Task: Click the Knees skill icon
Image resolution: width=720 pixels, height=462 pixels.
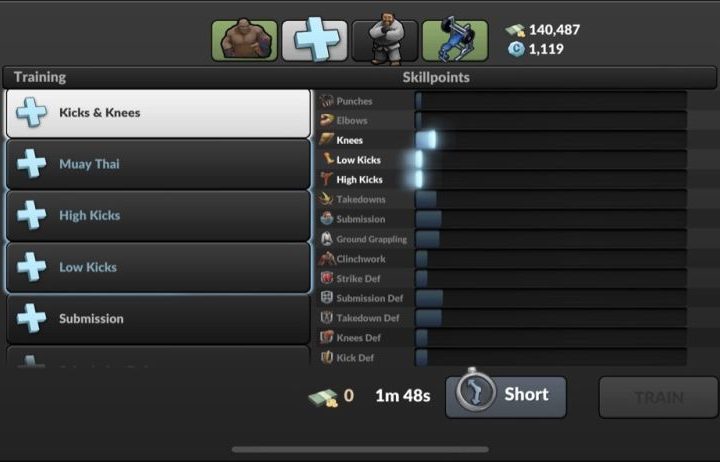Action: [x=327, y=140]
